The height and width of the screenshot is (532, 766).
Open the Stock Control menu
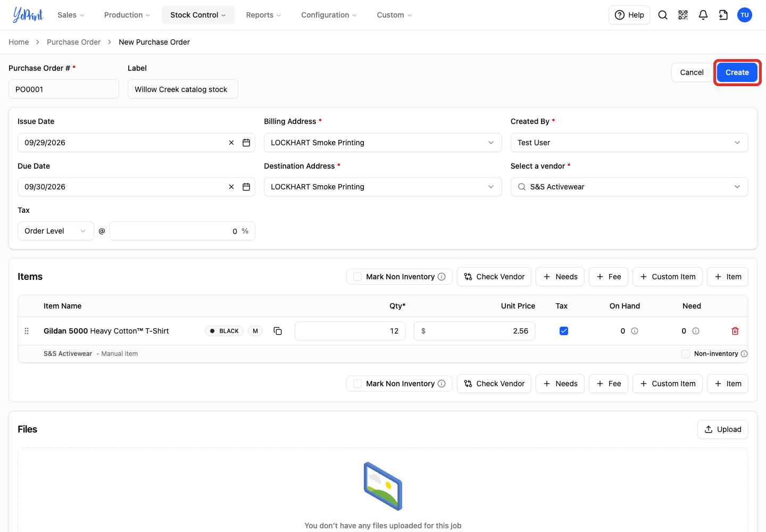pyautogui.click(x=198, y=15)
